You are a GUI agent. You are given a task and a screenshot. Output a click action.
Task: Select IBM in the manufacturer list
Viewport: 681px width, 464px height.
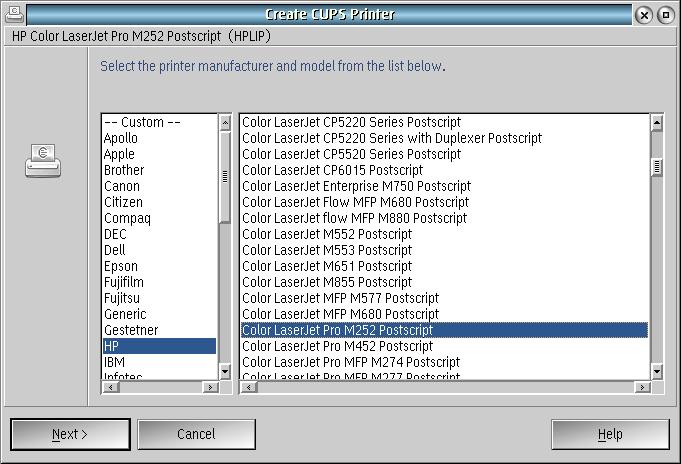(x=159, y=362)
